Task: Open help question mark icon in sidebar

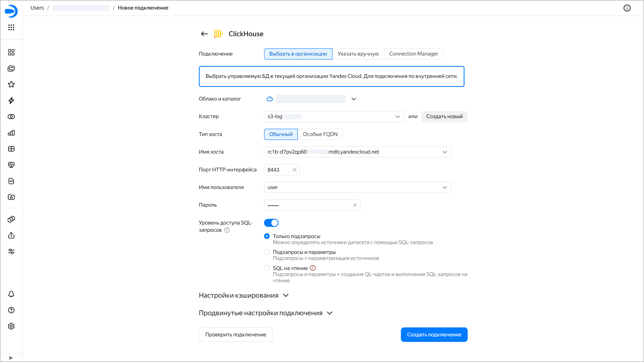Action: pos(11,310)
